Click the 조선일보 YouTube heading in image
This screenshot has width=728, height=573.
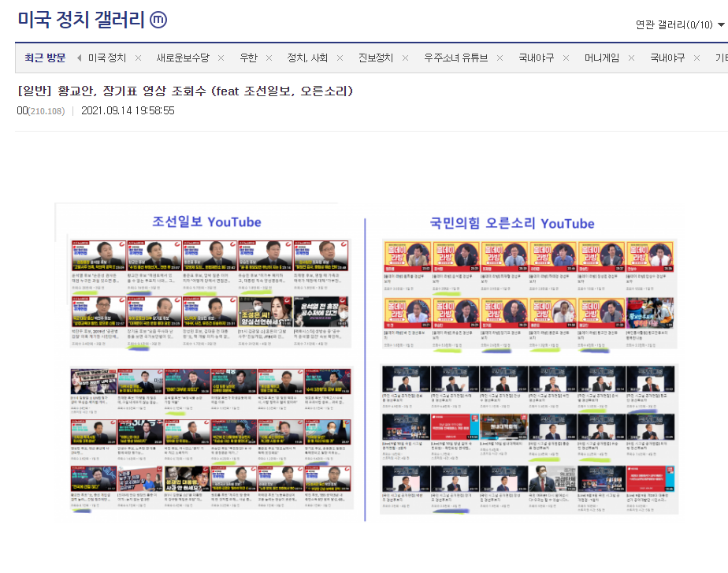click(206, 222)
